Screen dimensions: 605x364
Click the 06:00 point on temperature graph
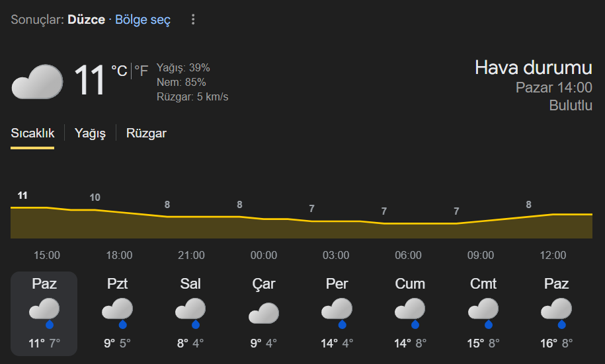pos(409,223)
